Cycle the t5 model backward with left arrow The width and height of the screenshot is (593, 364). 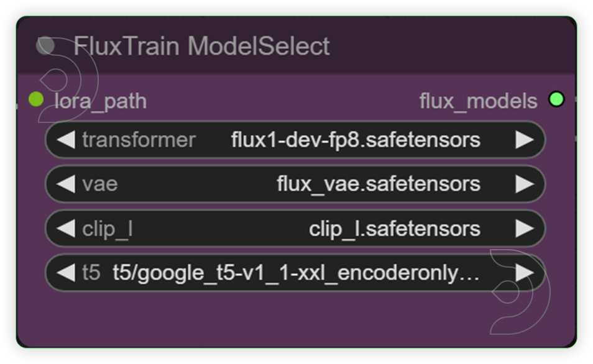(x=68, y=272)
